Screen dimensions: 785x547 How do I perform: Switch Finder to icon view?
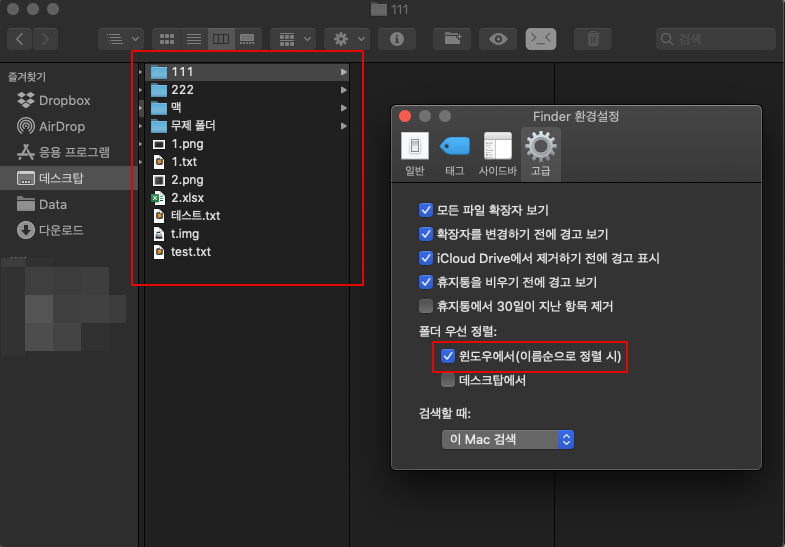[166, 39]
